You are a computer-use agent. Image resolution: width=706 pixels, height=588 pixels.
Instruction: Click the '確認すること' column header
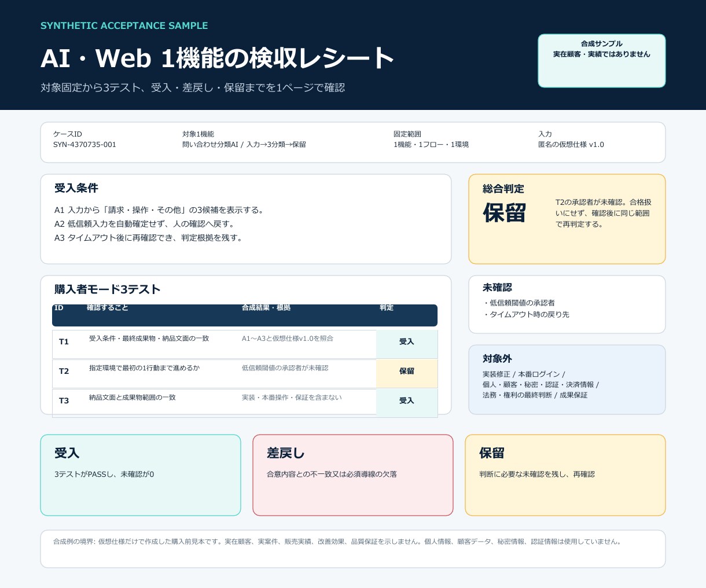pyautogui.click(x=108, y=308)
